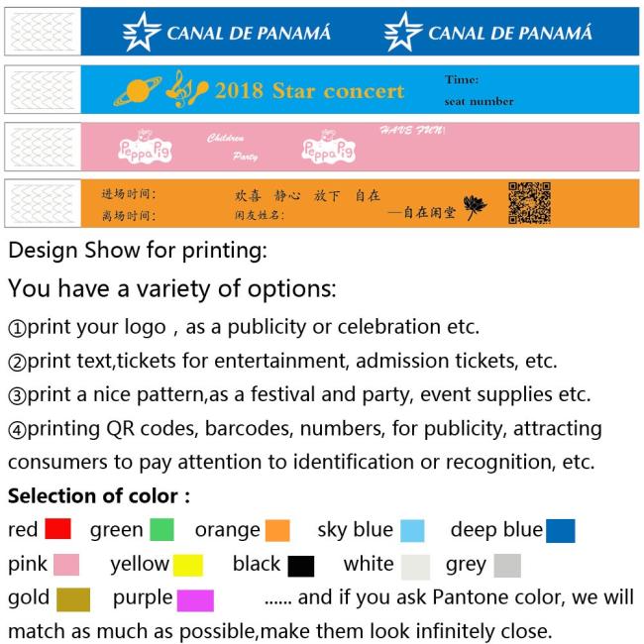
Task: Choose the gold color swatch
Action: [x=73, y=599]
